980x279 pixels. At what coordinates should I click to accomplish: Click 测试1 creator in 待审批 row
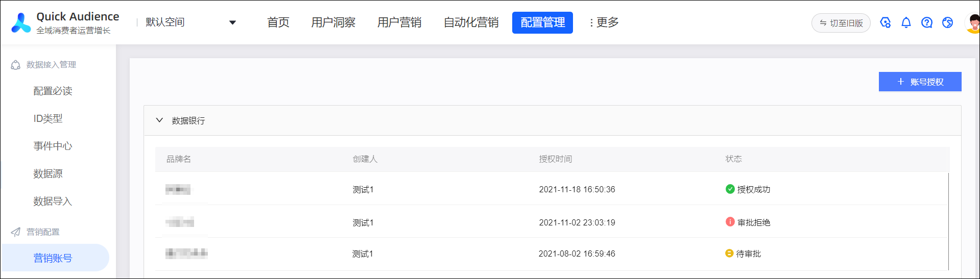coord(363,253)
